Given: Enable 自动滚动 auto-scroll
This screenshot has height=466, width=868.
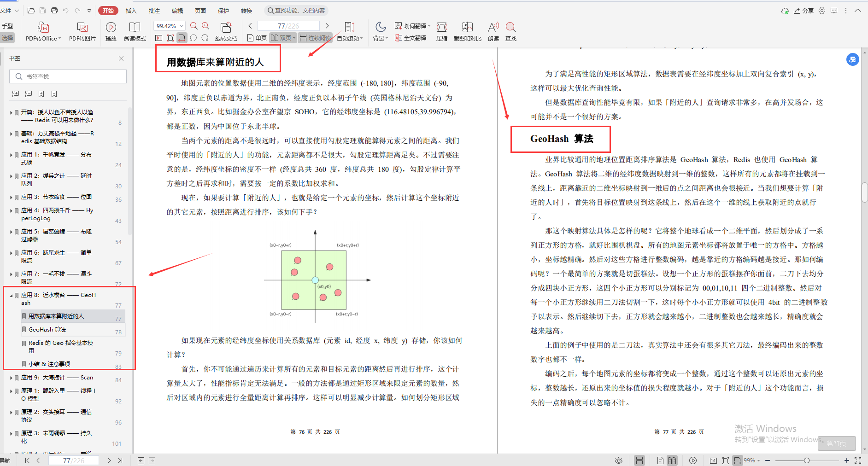Looking at the screenshot, I should (348, 30).
